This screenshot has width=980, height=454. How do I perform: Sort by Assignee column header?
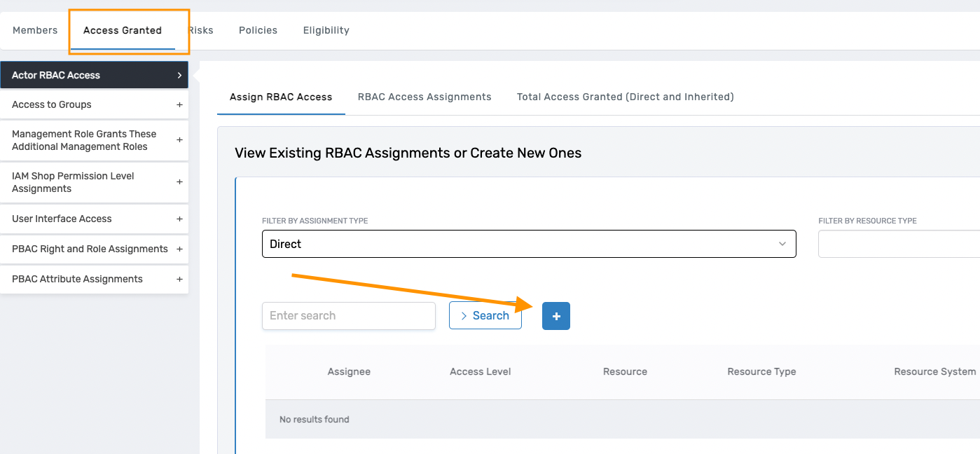click(349, 372)
